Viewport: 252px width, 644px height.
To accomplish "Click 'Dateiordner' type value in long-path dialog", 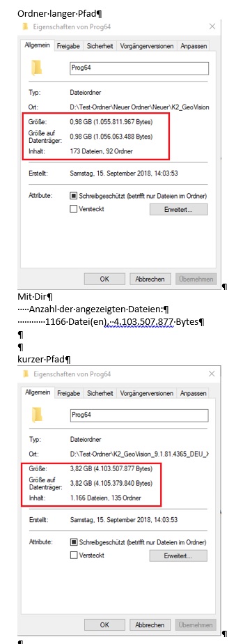I will (86, 93).
